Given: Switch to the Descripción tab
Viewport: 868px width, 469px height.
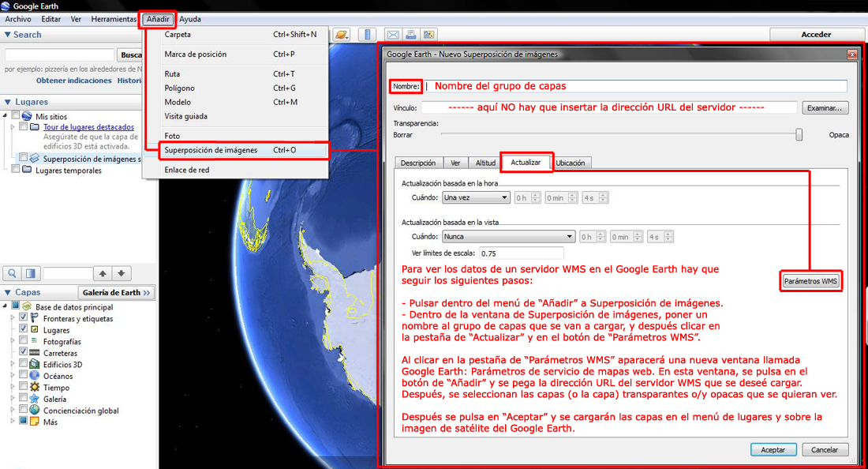Looking at the screenshot, I should click(x=418, y=163).
